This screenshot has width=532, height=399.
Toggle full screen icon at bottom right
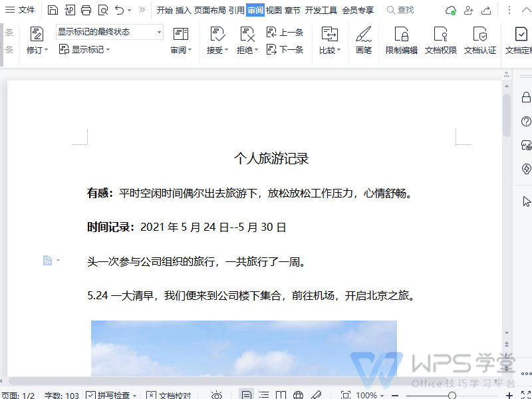point(526,395)
